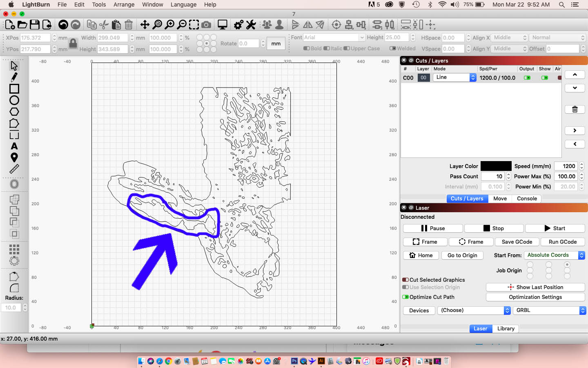588x368 pixels.
Task: Delete the layer with trash icon
Action: 575,109
